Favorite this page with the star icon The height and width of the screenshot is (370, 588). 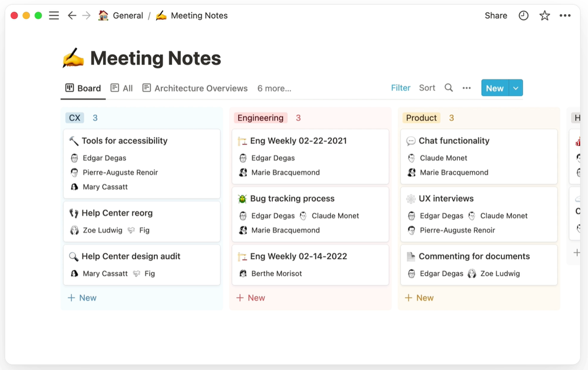coord(544,16)
